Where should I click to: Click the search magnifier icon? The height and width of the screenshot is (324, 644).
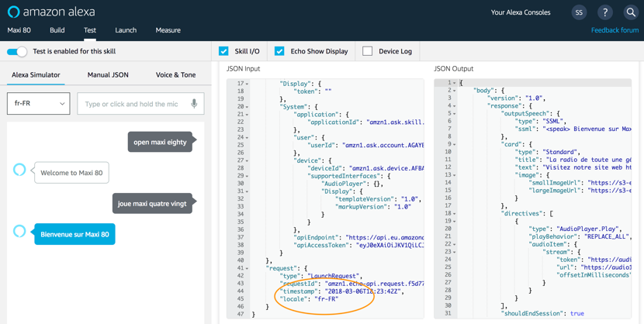pyautogui.click(x=631, y=12)
